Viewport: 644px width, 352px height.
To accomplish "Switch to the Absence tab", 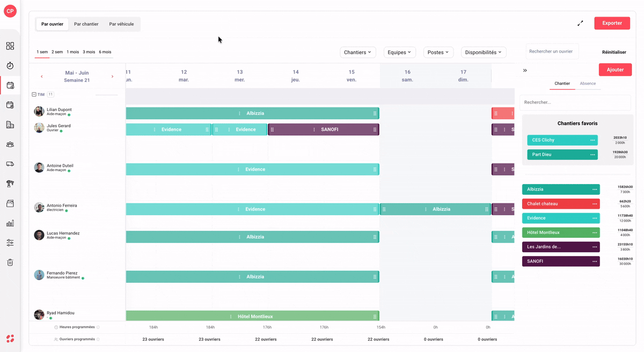I will click(588, 84).
